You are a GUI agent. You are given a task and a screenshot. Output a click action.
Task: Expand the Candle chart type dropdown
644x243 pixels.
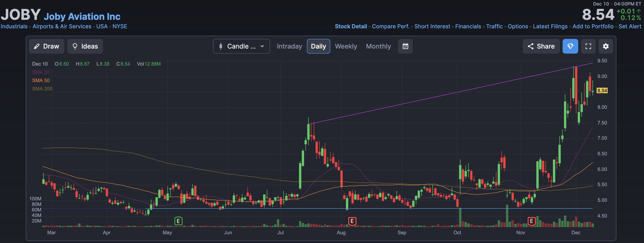tap(241, 46)
